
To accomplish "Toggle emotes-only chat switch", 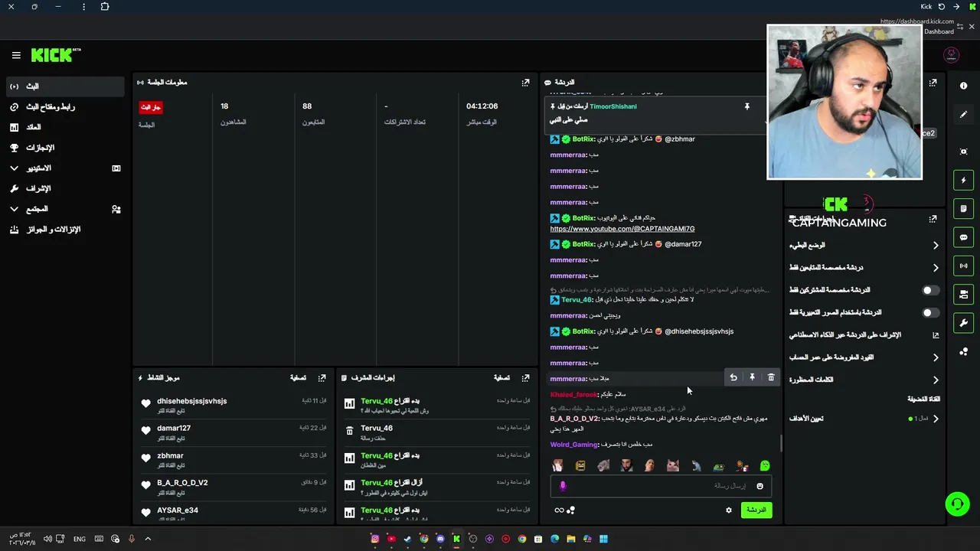I will click(x=929, y=313).
